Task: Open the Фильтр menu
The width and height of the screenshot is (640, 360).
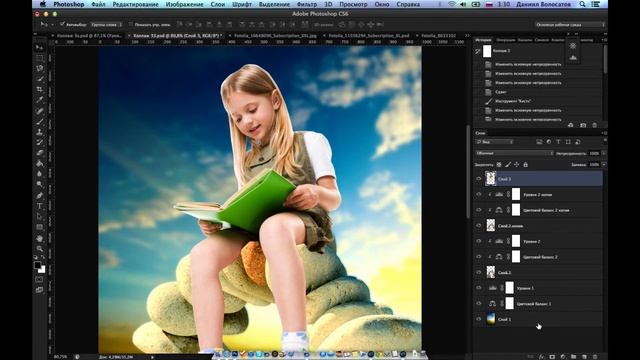Action: coord(307,4)
